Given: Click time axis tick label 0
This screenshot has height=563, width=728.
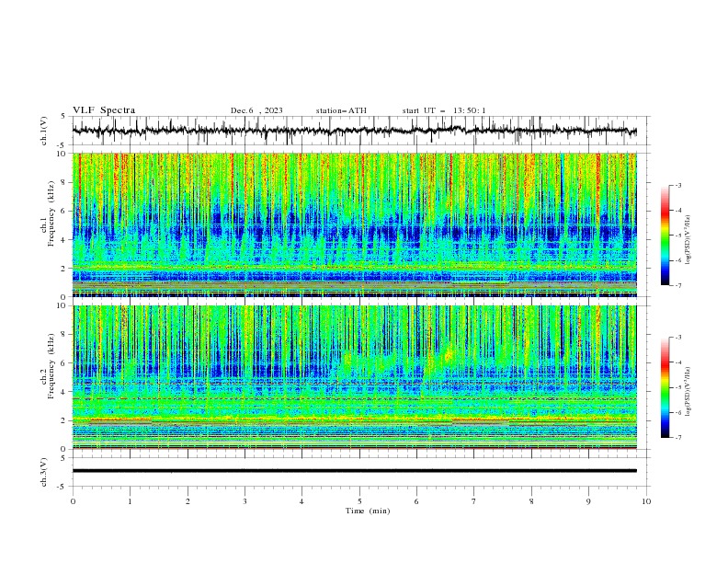Looking at the screenshot, I should point(73,501).
